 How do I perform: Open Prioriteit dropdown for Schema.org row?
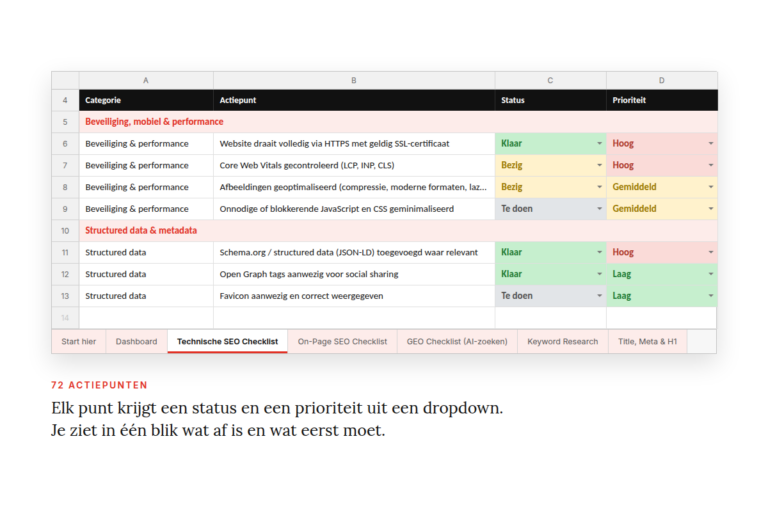click(x=710, y=252)
